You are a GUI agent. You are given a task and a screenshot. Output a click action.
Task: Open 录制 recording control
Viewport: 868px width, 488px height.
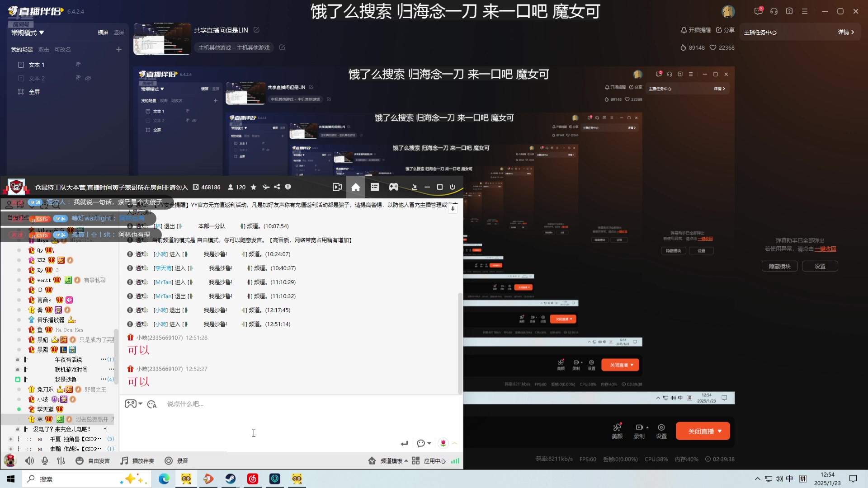(639, 431)
